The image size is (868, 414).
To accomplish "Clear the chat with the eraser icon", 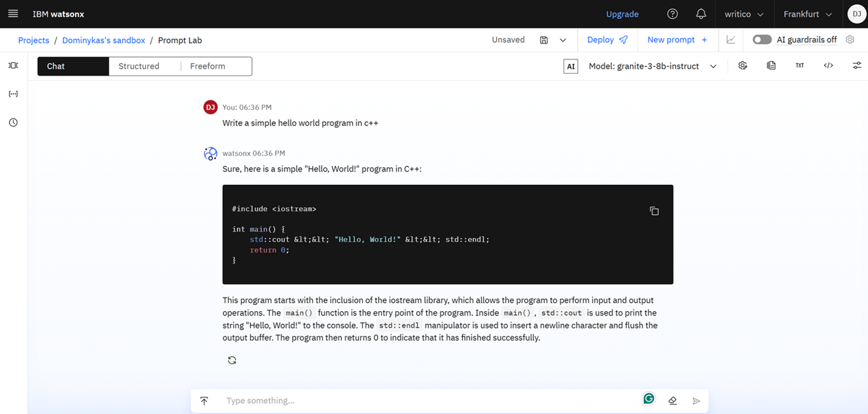I will (672, 400).
